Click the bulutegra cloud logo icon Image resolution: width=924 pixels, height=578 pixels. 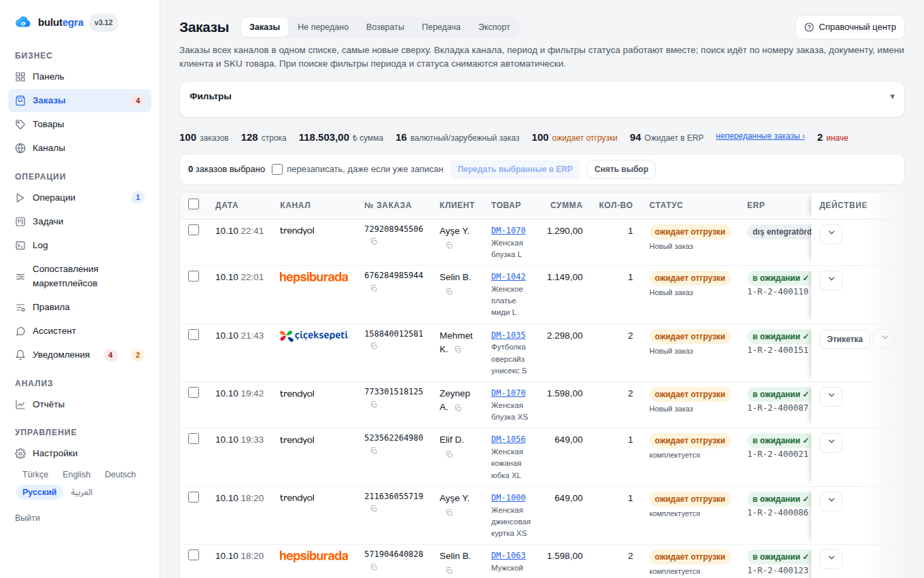[x=23, y=22]
